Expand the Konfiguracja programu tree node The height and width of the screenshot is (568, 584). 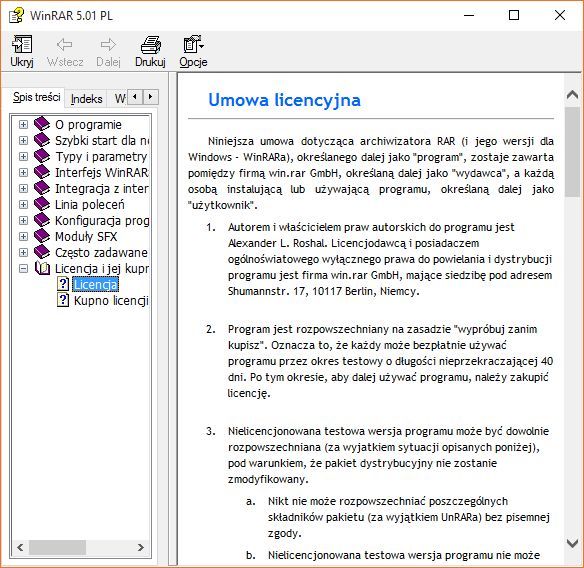coord(23,220)
